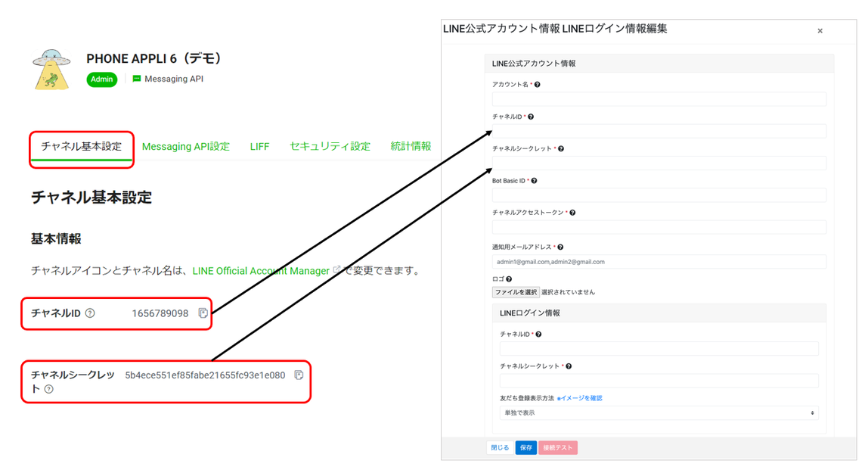This screenshot has width=868, height=470.
Task: Show help for チャネルシークレット in LINEログイン情報
Action: 569,366
